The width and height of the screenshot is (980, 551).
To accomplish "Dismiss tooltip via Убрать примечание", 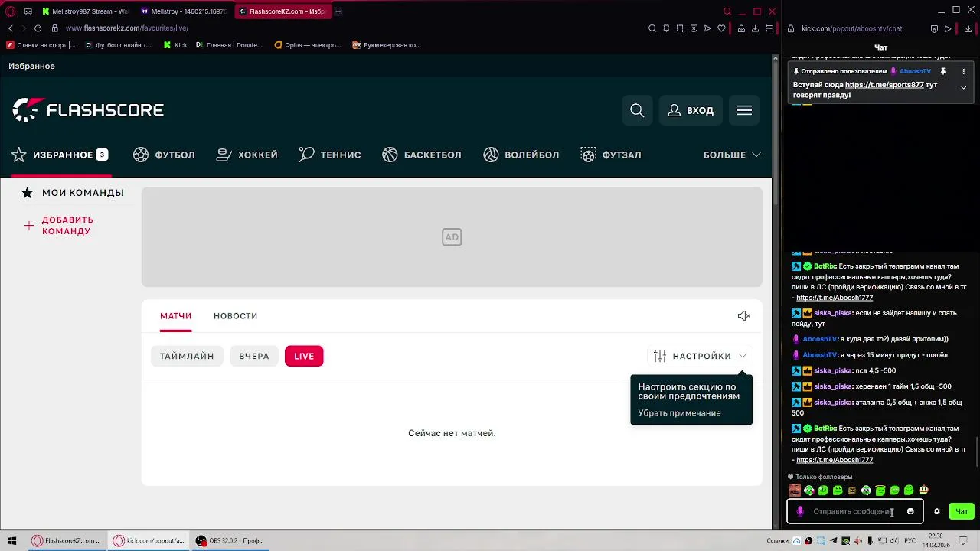I will click(679, 413).
